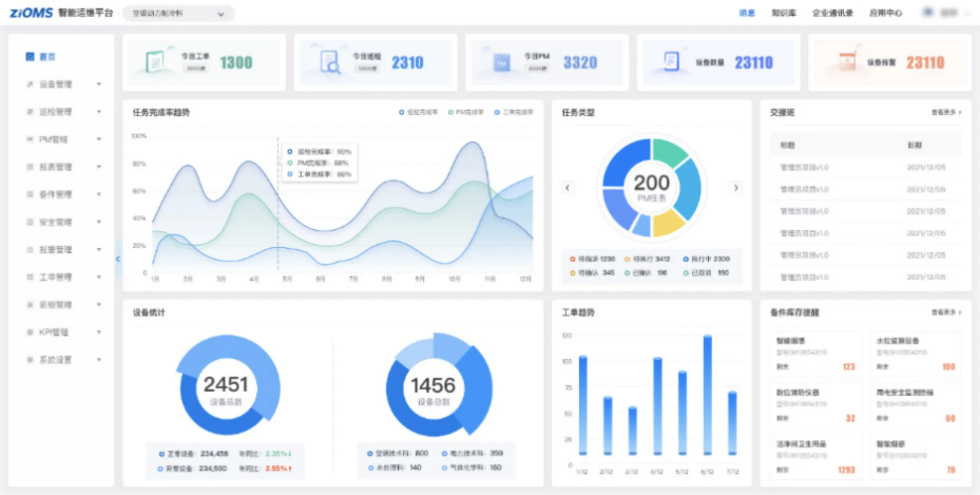The image size is (980, 495).
Task: Expand the 设备管理 menu arrow
Action: click(x=99, y=84)
